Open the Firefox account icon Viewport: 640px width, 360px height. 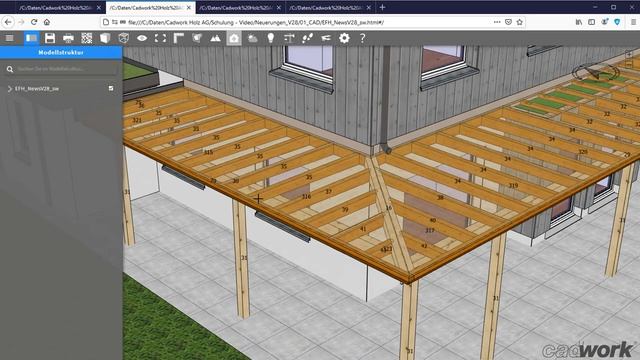(604, 22)
